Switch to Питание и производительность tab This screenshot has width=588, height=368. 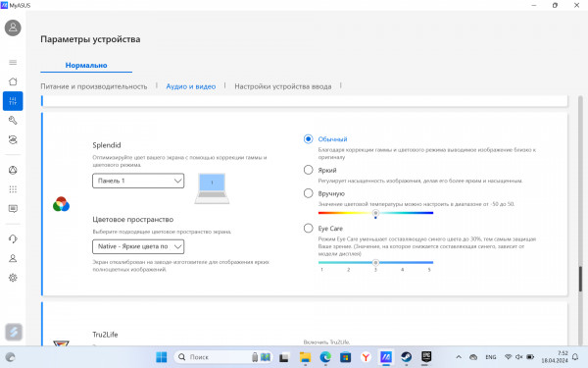point(94,86)
